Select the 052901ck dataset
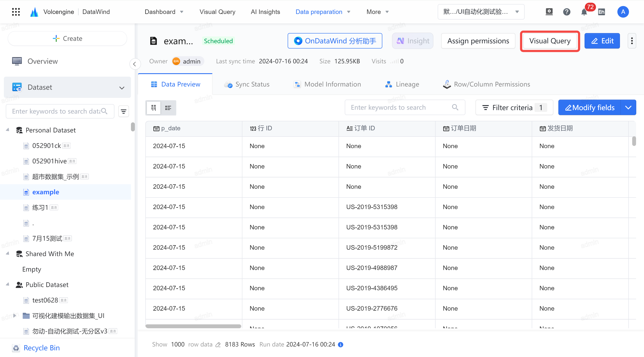The width and height of the screenshot is (644, 357). point(47,146)
